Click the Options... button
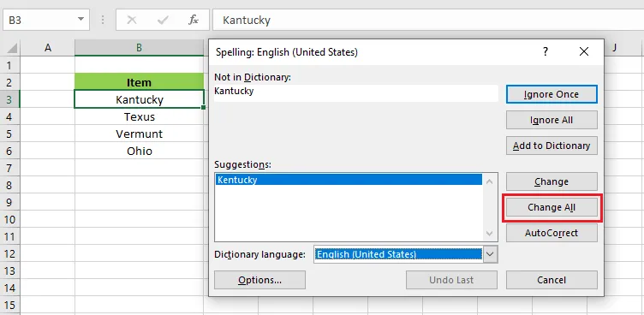The height and width of the screenshot is (315, 644). coord(260,280)
